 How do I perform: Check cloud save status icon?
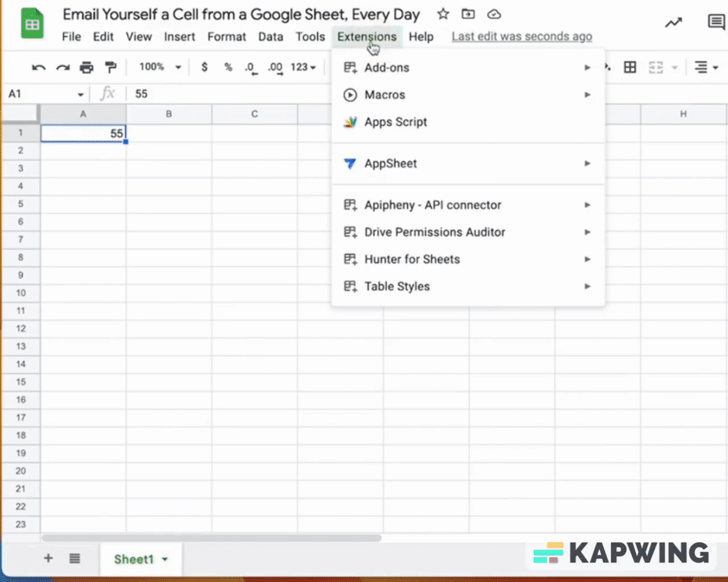pyautogui.click(x=494, y=14)
